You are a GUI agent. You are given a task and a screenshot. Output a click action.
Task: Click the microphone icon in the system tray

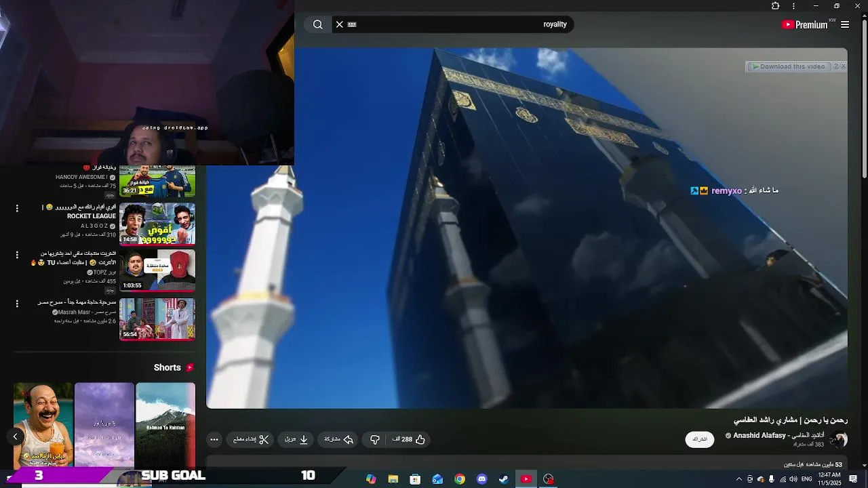tap(771, 479)
